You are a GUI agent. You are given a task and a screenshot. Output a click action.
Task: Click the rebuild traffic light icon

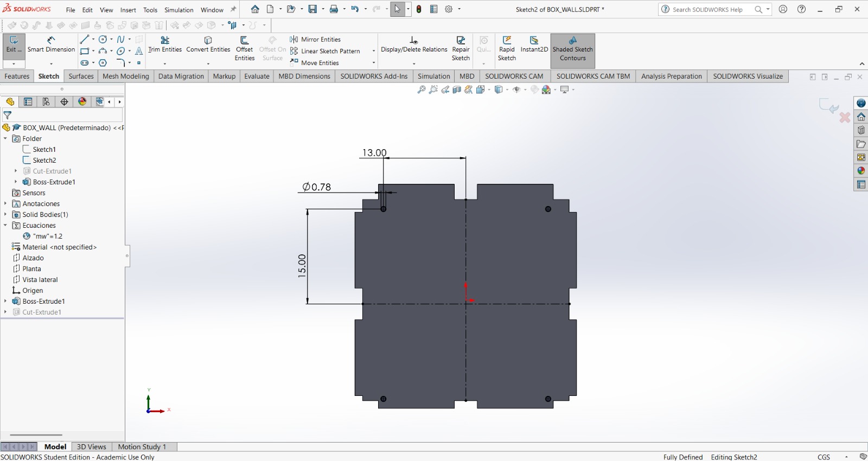(419, 9)
